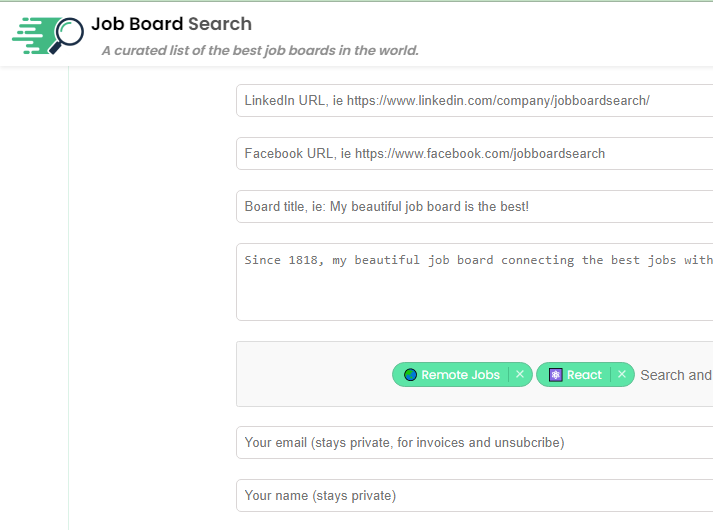
Task: Click the curated list tagline text
Action: 260,51
